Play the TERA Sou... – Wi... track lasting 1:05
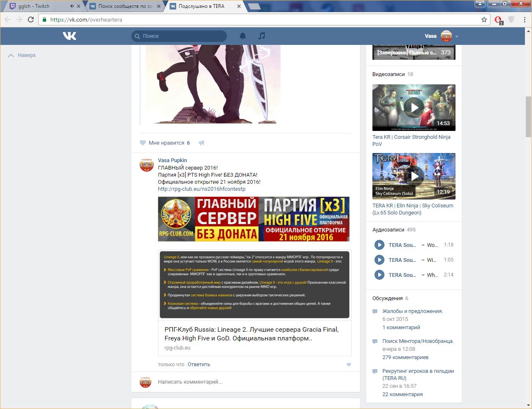532x409 pixels. point(379,260)
